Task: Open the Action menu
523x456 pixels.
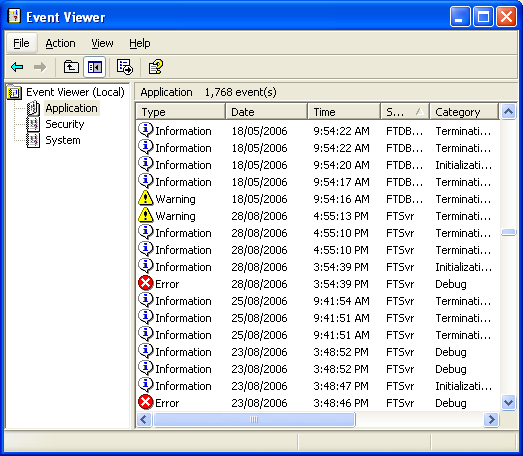Action: [x=60, y=43]
